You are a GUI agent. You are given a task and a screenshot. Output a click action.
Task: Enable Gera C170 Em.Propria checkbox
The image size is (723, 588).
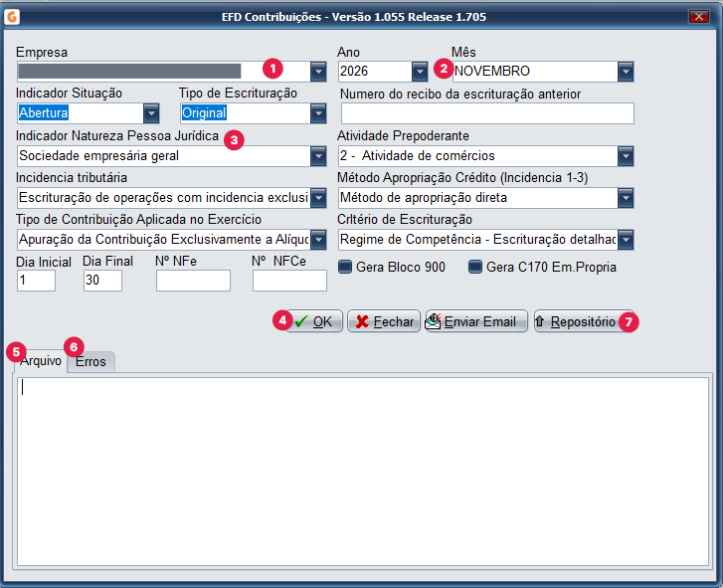point(475,267)
